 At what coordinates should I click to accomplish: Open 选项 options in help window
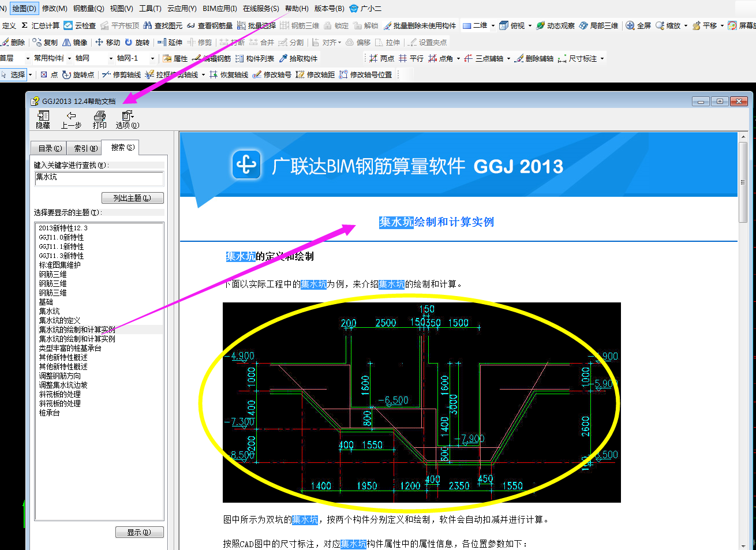point(128,119)
